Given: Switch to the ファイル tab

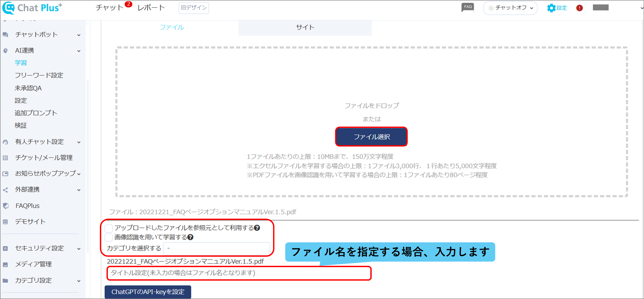Looking at the screenshot, I should (172, 27).
